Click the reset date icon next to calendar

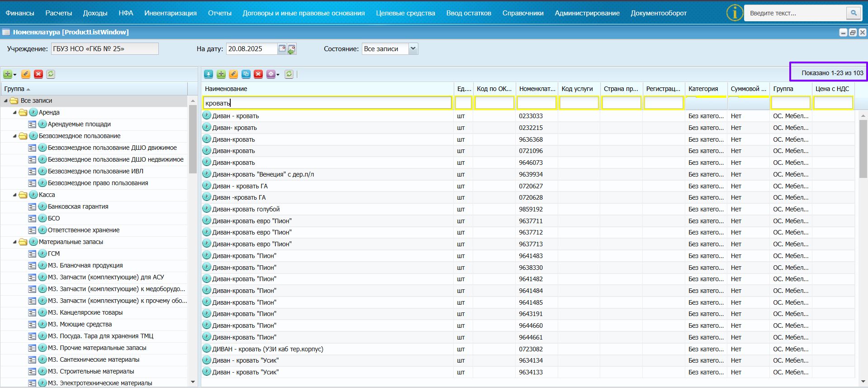click(292, 49)
